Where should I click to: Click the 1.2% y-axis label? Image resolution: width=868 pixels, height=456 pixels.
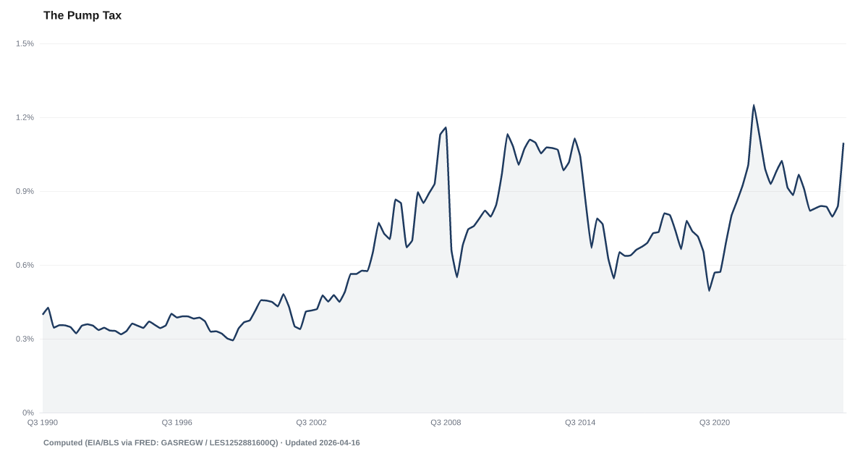point(25,118)
